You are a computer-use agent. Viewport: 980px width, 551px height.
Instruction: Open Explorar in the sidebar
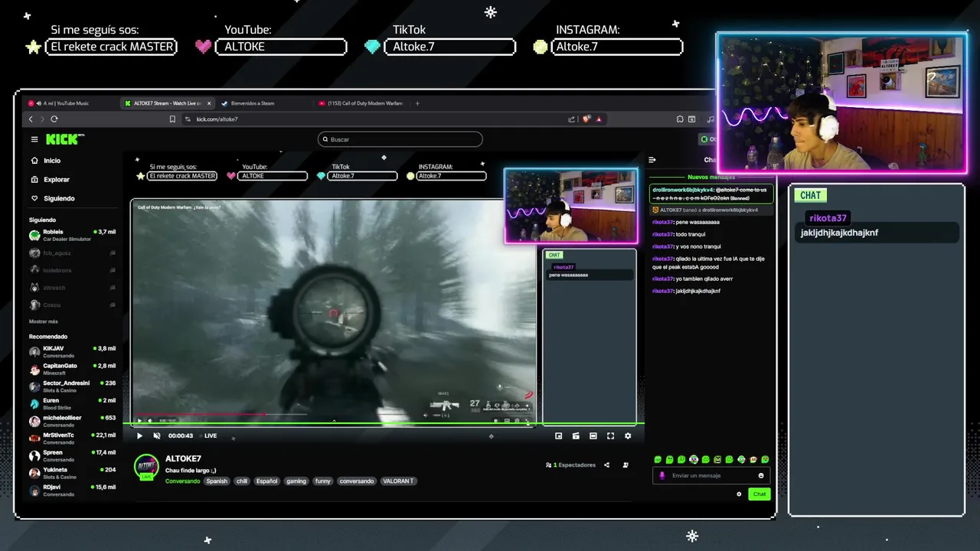pyautogui.click(x=51, y=179)
